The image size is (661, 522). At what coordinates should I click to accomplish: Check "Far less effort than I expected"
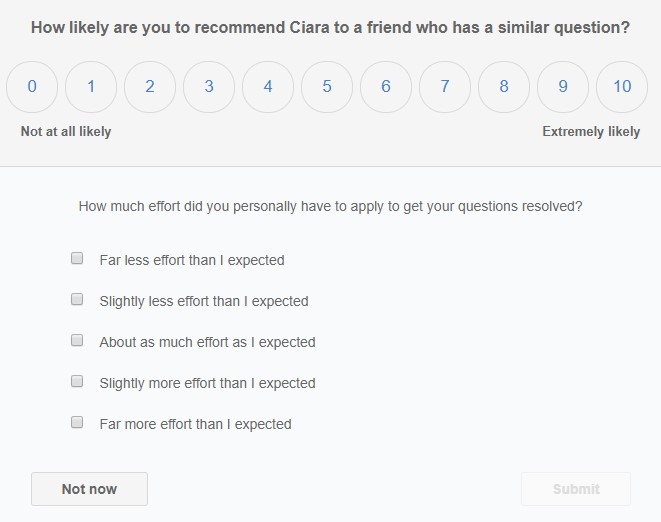click(x=77, y=259)
